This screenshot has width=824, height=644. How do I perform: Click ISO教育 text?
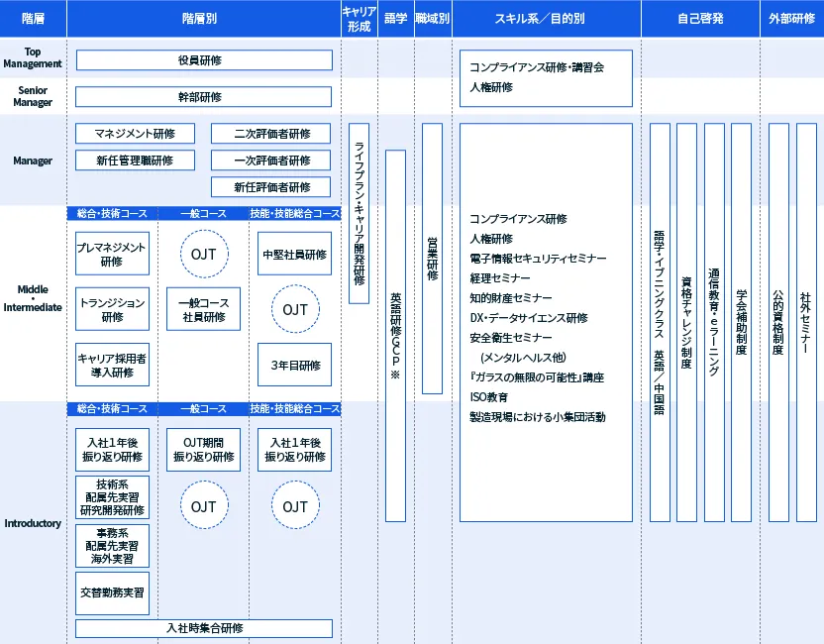pos(488,397)
